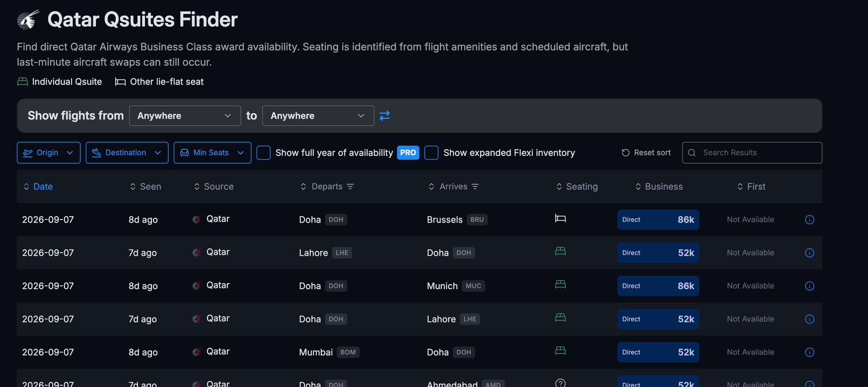Click the MUC airport code tag

click(x=473, y=286)
